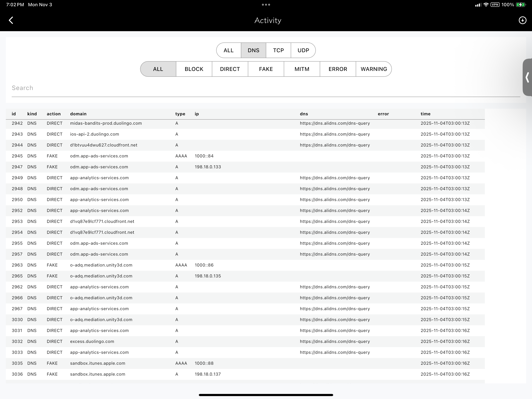Switch to the UDP tab

point(303,50)
